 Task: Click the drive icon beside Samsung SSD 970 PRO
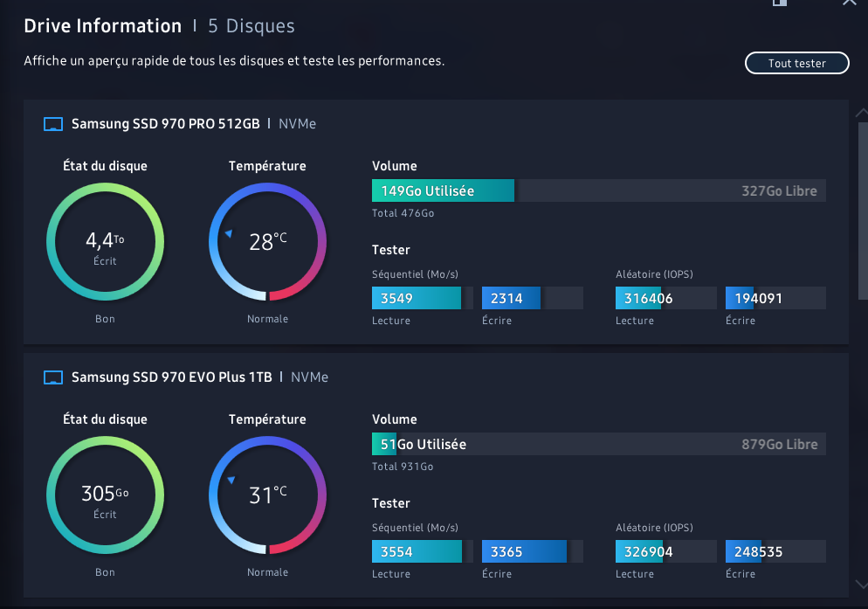tap(53, 124)
